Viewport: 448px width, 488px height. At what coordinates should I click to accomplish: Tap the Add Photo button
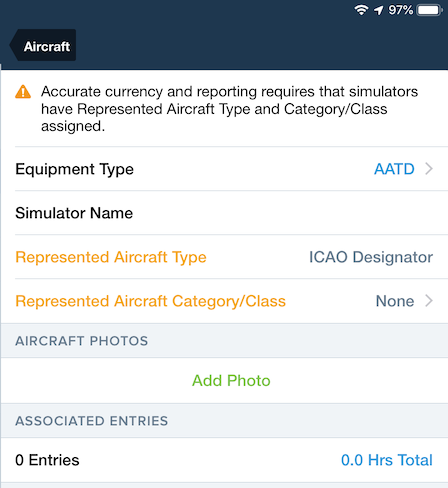coord(231,380)
